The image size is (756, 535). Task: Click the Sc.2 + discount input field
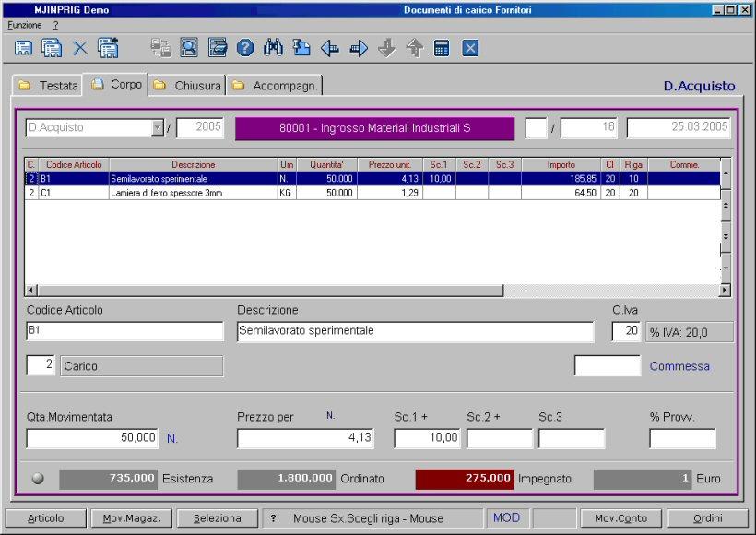pyautogui.click(x=500, y=438)
